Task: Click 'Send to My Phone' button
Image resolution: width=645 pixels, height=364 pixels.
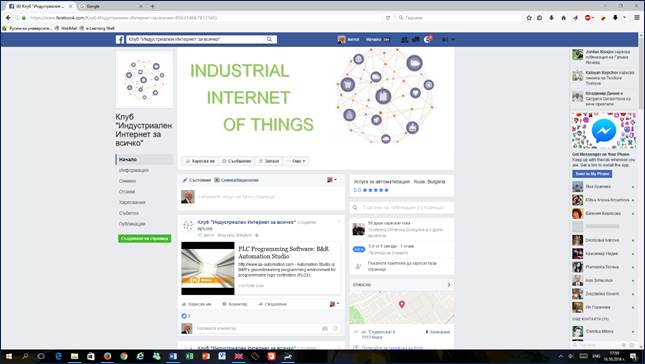Action: click(x=592, y=174)
